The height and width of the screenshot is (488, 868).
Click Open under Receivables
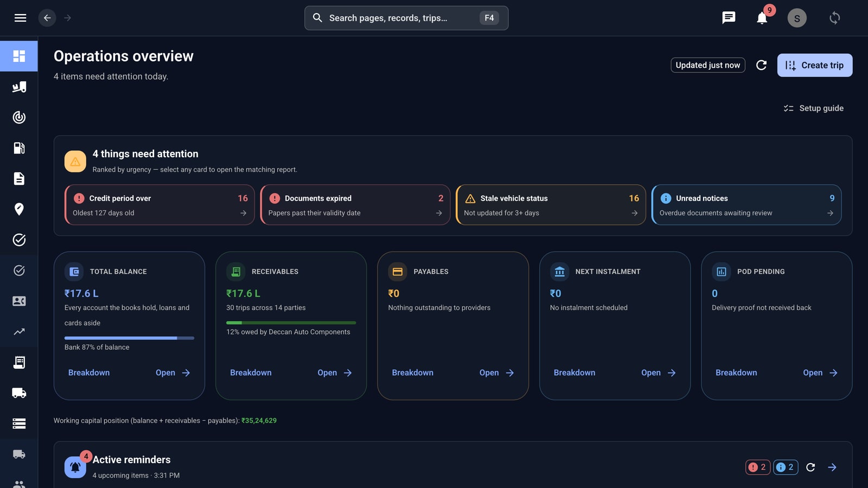click(335, 373)
